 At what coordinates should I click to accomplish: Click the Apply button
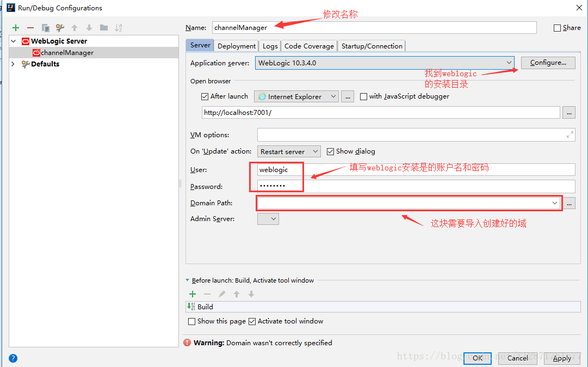coord(562,358)
